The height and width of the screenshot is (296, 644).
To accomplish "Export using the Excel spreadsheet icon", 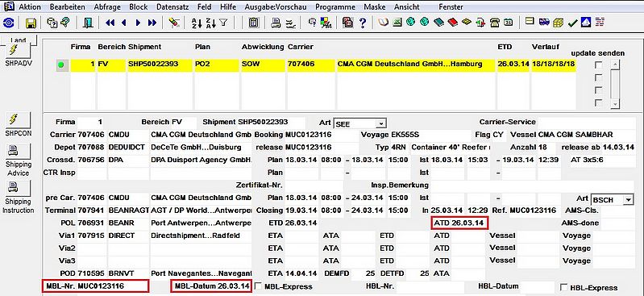I will coord(397,23).
